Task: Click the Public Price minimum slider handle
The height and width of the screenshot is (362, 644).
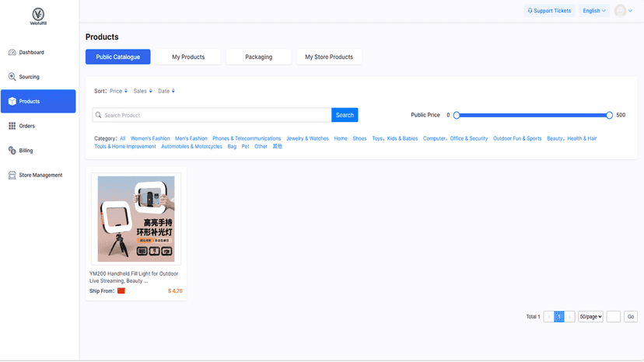Action: pos(457,115)
